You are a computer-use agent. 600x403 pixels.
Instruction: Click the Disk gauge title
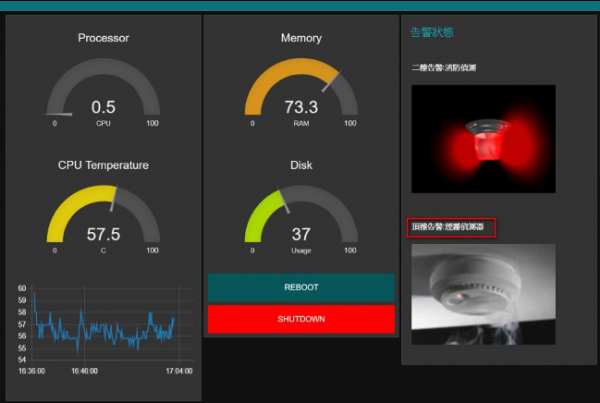[301, 165]
